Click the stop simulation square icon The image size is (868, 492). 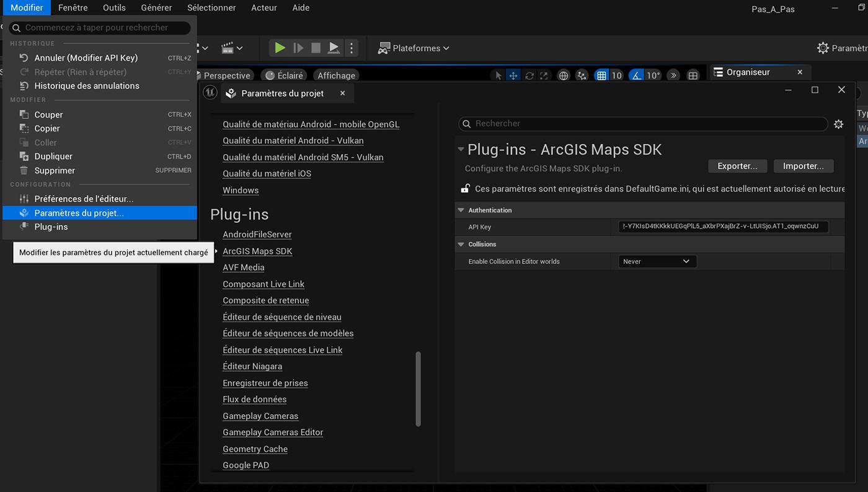pyautogui.click(x=316, y=48)
